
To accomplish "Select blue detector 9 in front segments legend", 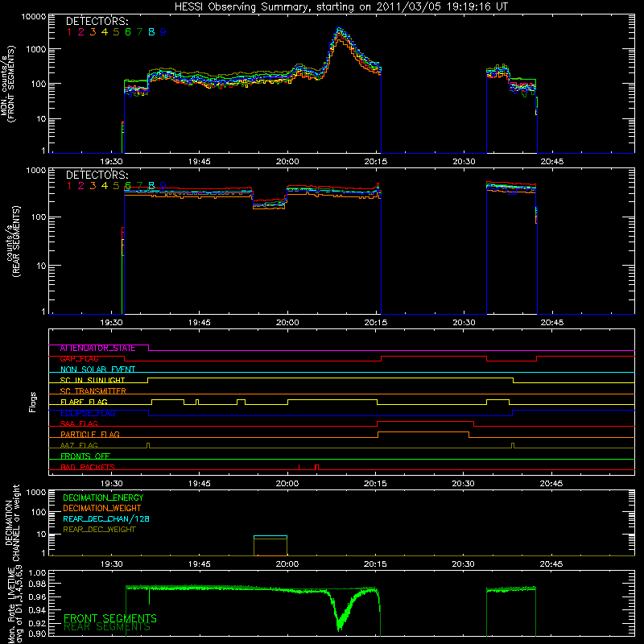I will (x=163, y=32).
